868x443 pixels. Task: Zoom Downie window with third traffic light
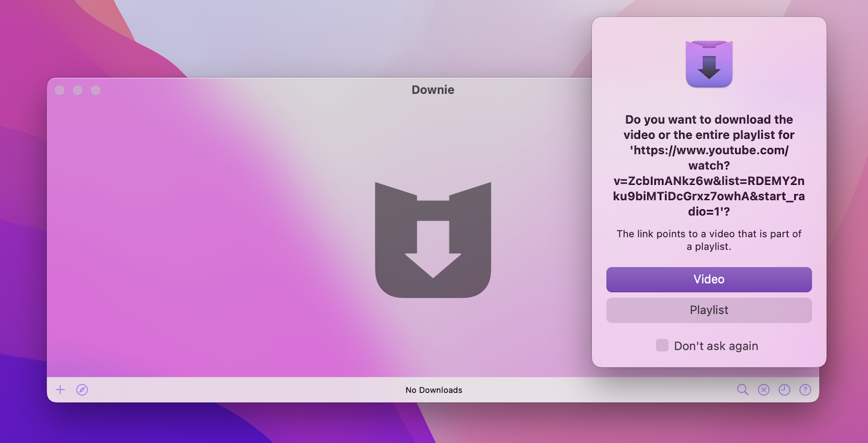(x=95, y=90)
